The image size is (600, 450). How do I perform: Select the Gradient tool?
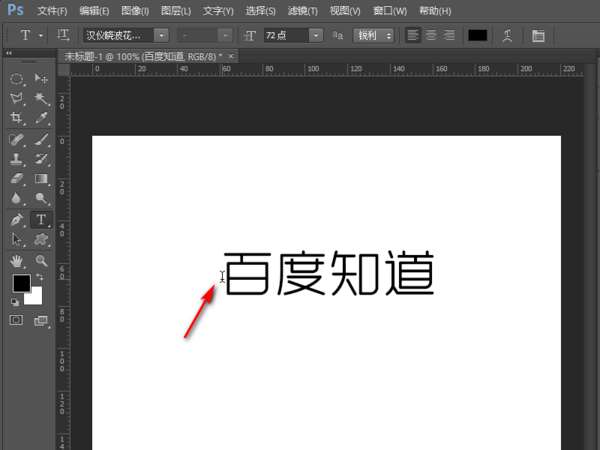tap(41, 179)
